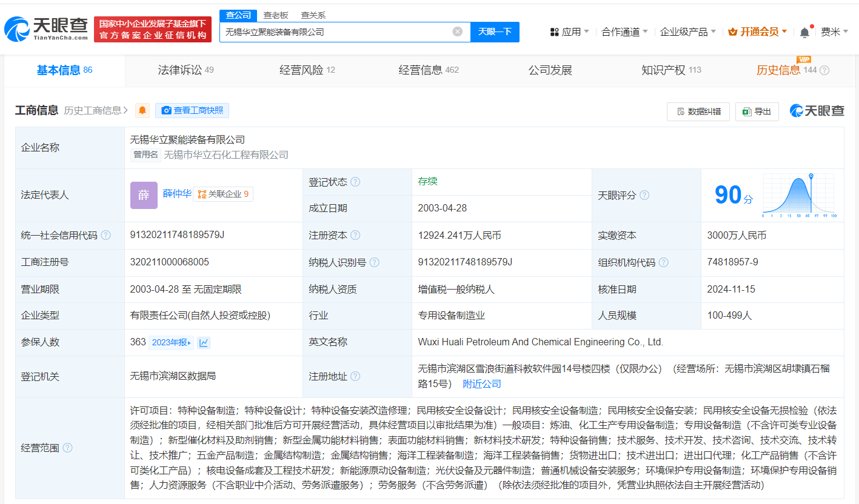Open the insured count trend chart icon
Viewport: 859px width, 504px height.
coord(204,342)
